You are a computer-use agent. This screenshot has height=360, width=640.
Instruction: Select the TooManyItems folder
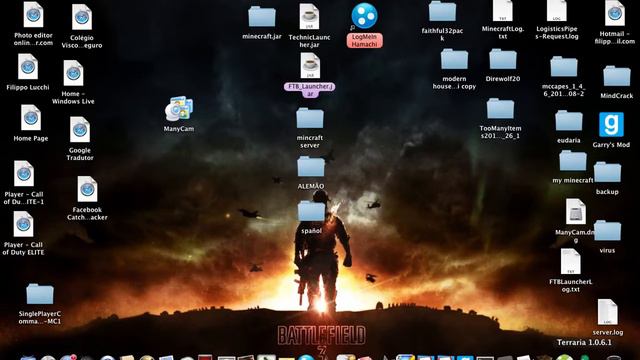(500, 109)
